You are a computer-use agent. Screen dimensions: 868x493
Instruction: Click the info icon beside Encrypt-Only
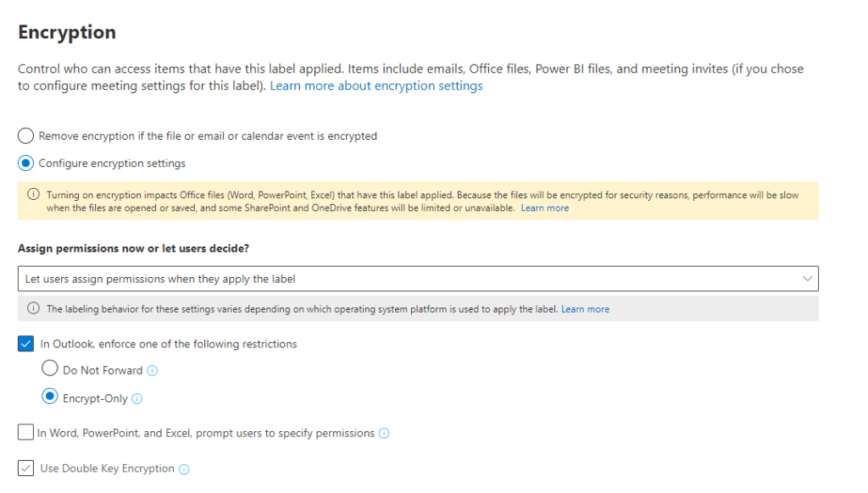tap(137, 399)
